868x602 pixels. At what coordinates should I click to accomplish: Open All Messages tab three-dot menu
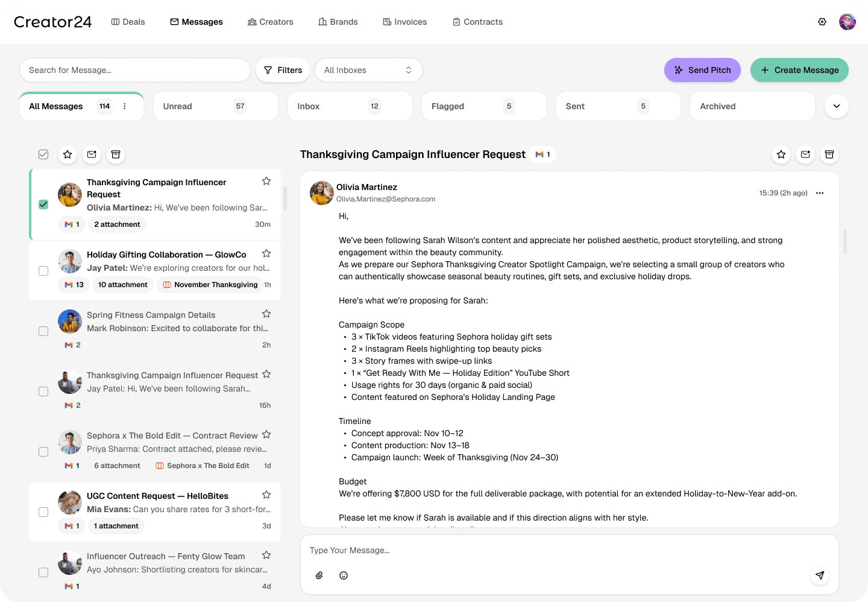click(125, 106)
